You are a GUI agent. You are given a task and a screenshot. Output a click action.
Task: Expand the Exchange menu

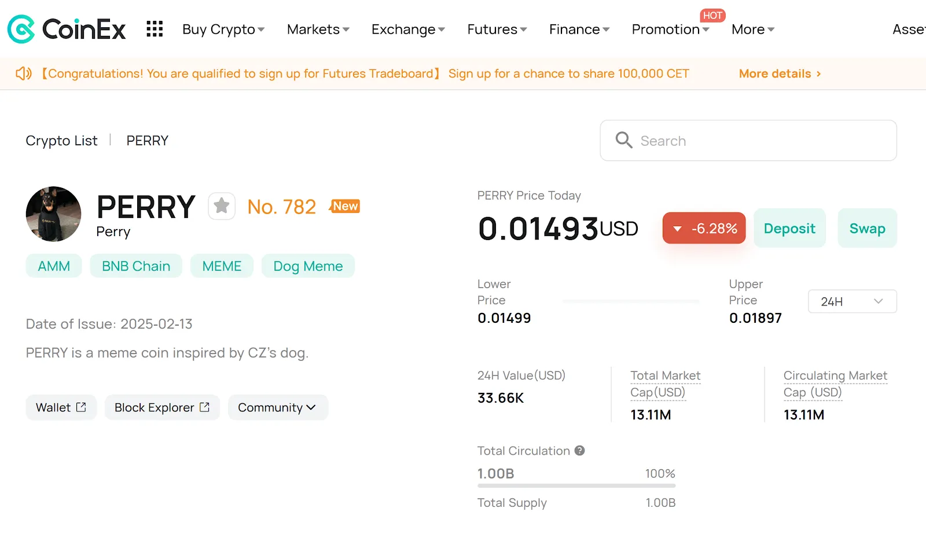(x=408, y=30)
